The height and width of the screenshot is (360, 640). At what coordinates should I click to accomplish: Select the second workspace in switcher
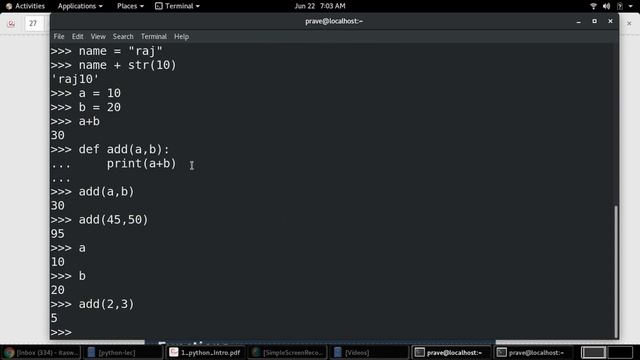(x=620, y=352)
